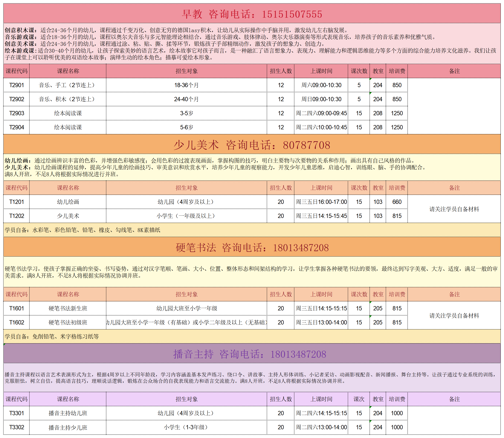Click the 备注 header in the 播音主持 table
504x438 pixels.
(454, 399)
